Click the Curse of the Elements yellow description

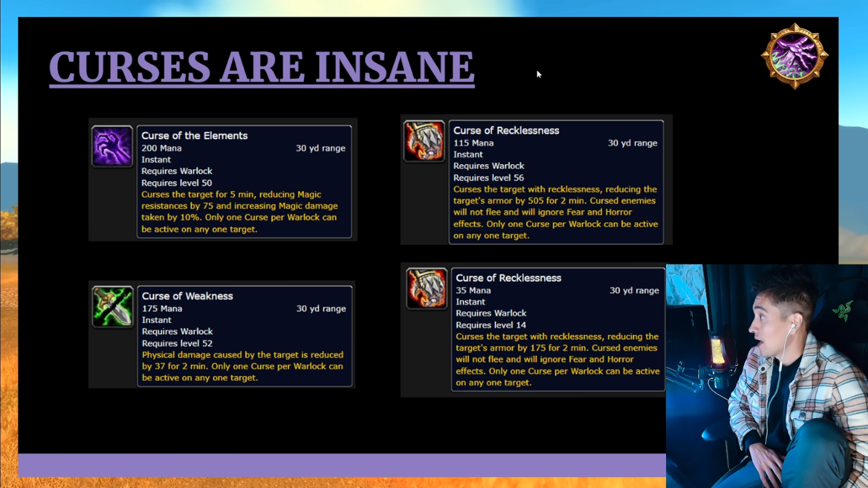pos(240,212)
